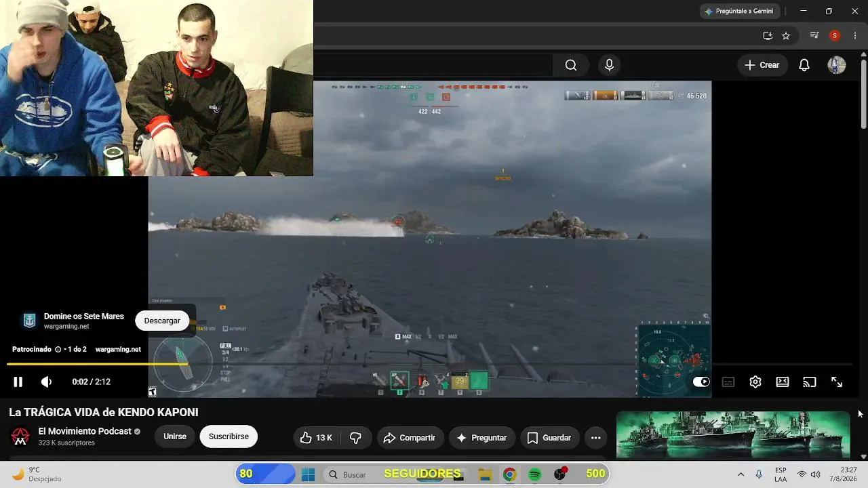Open the Crear menu

pyautogui.click(x=762, y=65)
